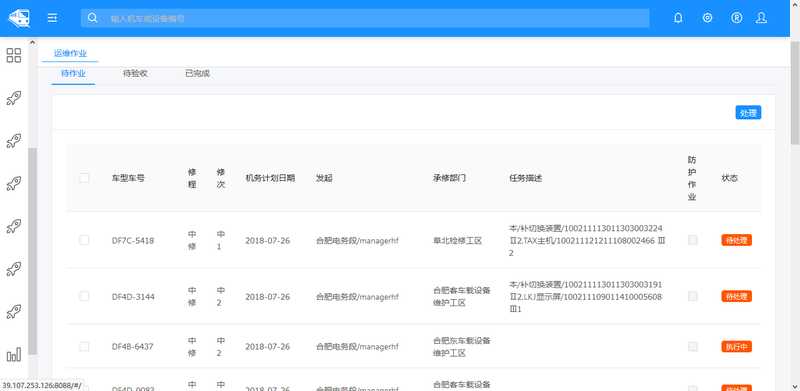Click the 阜北检修工区 department cell
Screen dimensions: 800x391
(458, 240)
